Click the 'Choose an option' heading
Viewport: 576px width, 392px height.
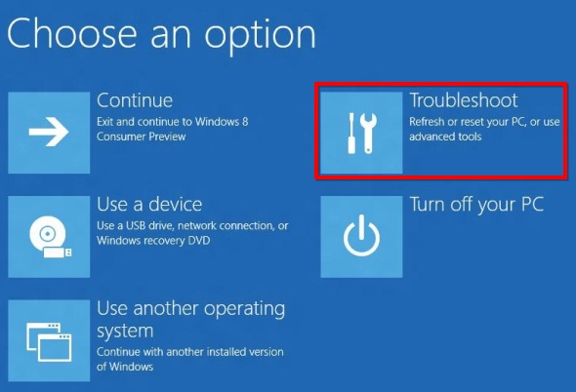[161, 35]
